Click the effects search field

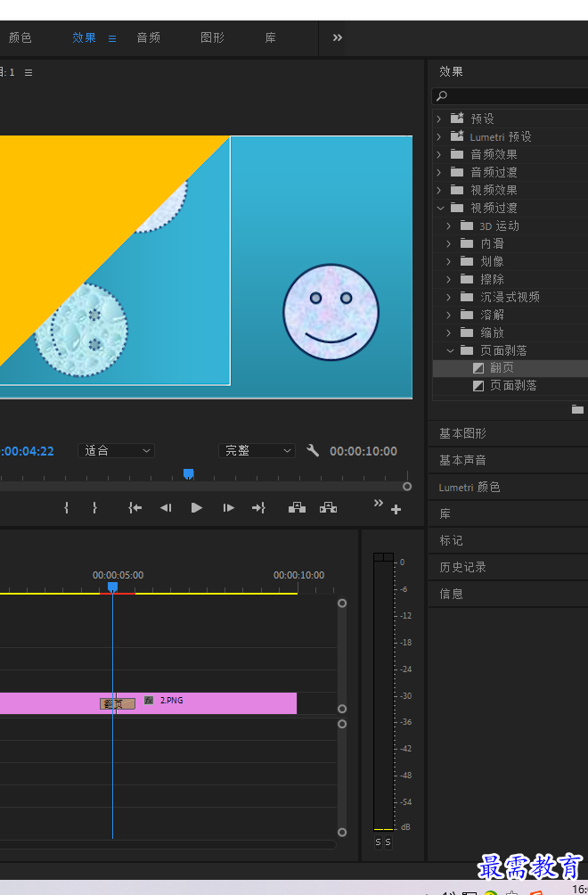tap(510, 96)
